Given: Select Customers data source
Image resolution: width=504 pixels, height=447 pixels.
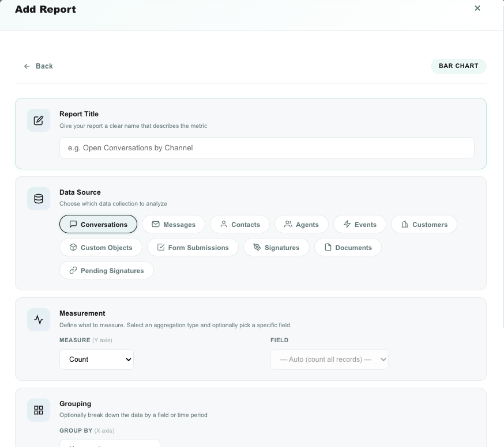Looking at the screenshot, I should 424,224.
